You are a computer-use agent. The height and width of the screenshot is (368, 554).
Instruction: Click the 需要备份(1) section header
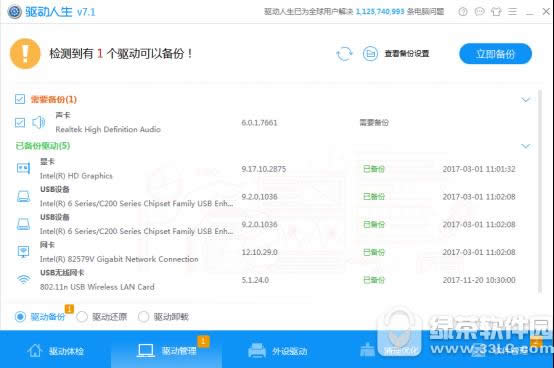click(x=54, y=99)
